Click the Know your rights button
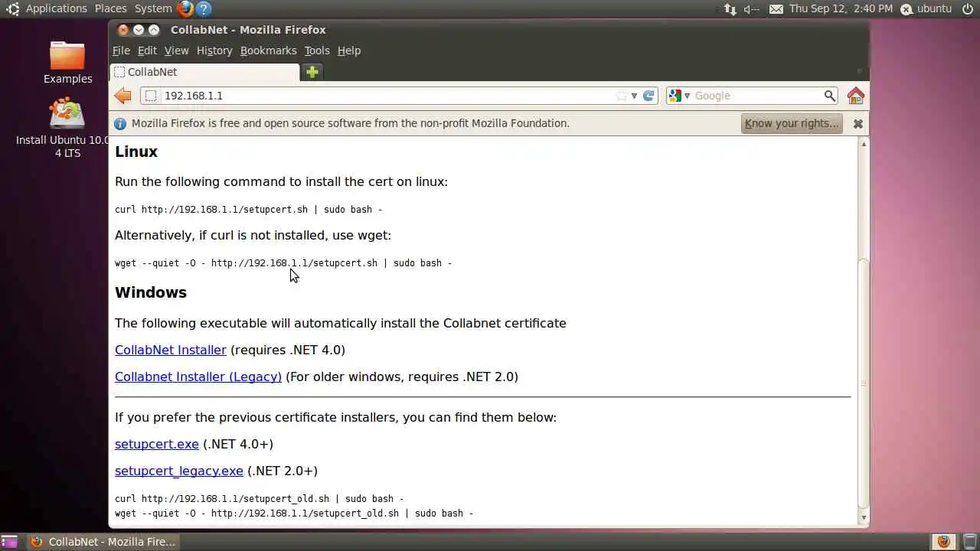 (x=792, y=123)
